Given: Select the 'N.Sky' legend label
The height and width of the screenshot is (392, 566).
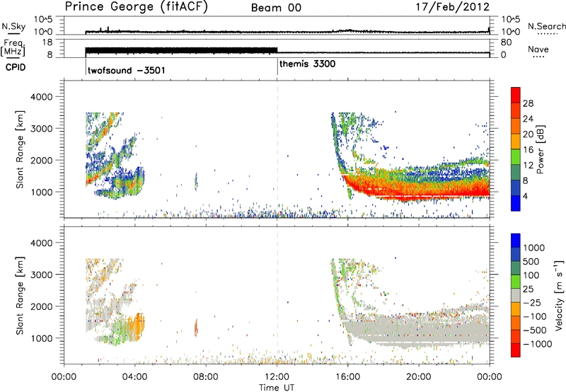Looking at the screenshot, I should [x=13, y=26].
